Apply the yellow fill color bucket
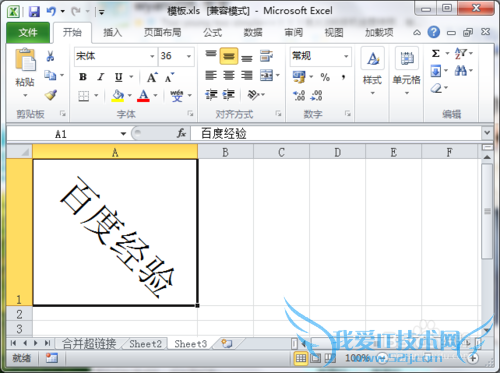This screenshot has height=373, width=500. pyautogui.click(x=117, y=96)
